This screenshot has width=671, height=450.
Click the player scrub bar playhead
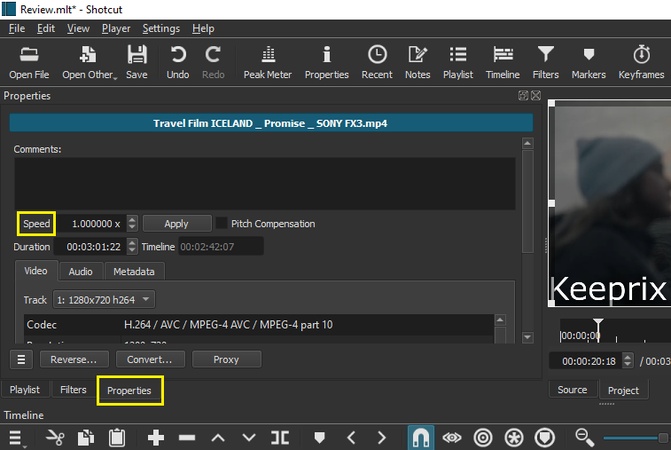(598, 329)
